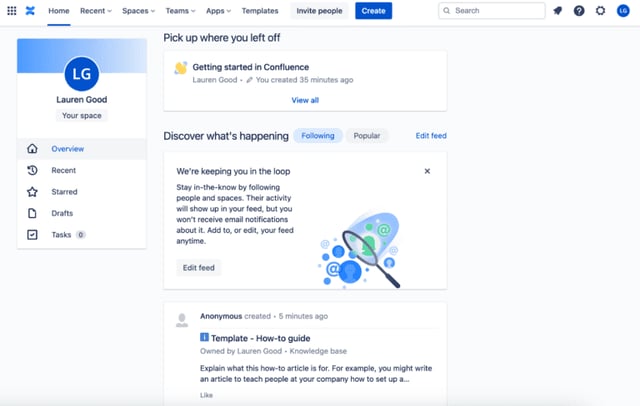
Task: Click the 'You created 35 minutes ago' text
Action: tap(304, 80)
